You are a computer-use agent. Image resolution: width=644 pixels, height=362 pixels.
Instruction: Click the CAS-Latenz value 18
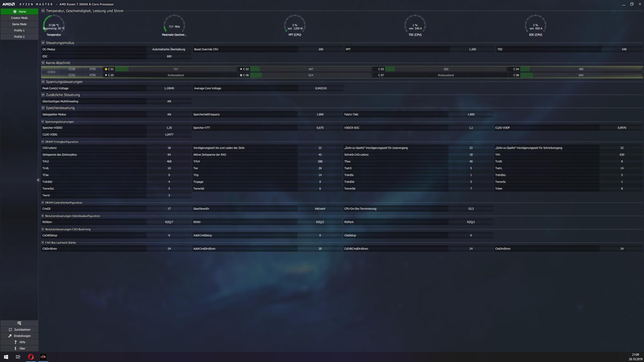click(x=169, y=148)
